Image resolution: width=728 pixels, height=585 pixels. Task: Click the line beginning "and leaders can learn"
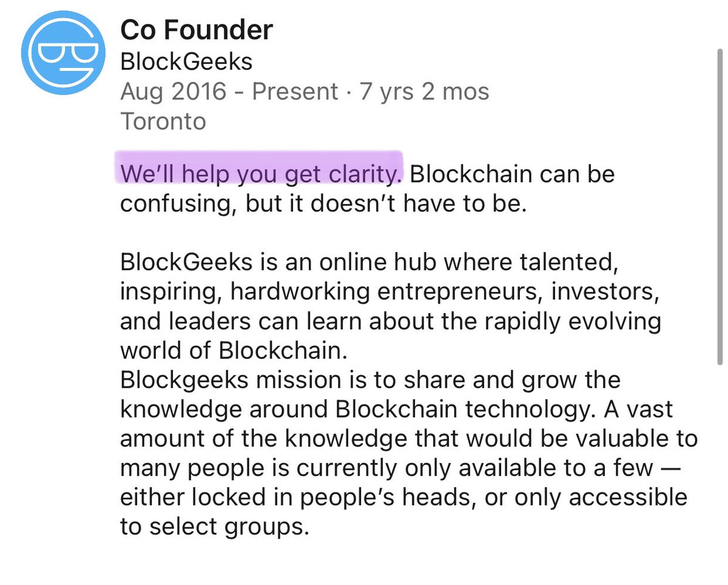pos(391,321)
